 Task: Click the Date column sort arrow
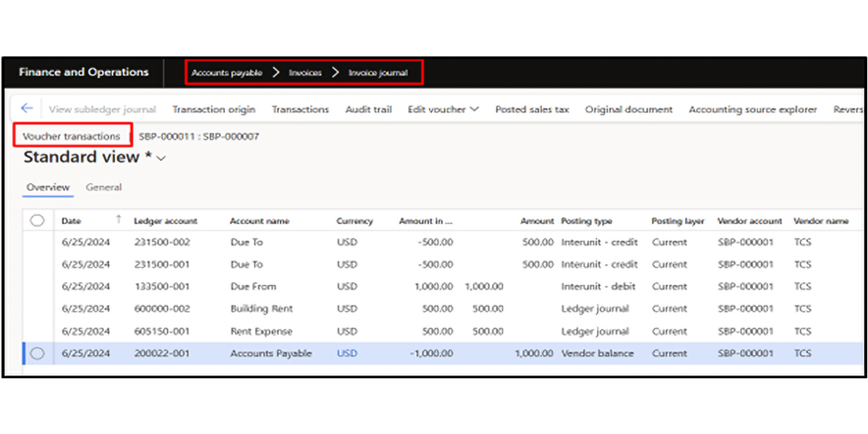119,220
